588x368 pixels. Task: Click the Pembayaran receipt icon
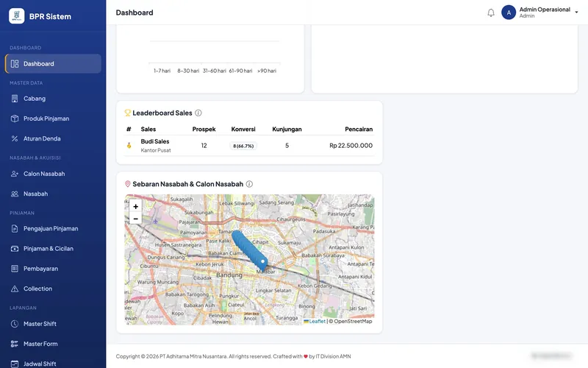(x=15, y=269)
